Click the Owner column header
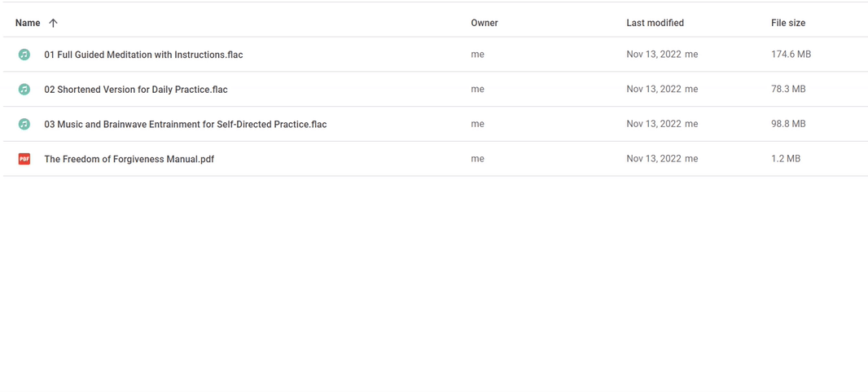 tap(484, 24)
